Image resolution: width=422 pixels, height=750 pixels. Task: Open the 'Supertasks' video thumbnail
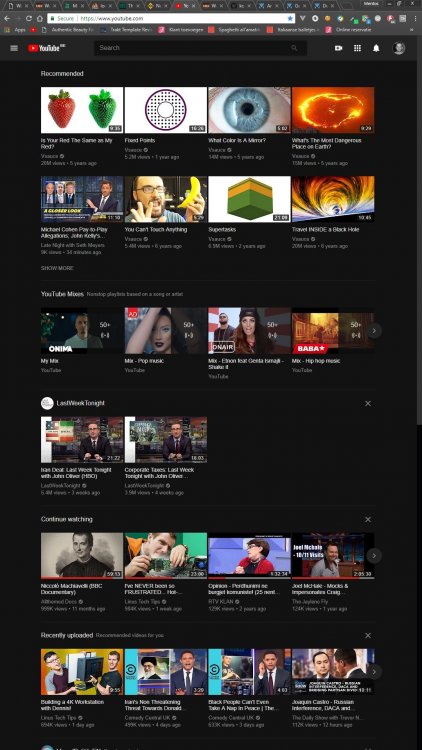click(249, 199)
